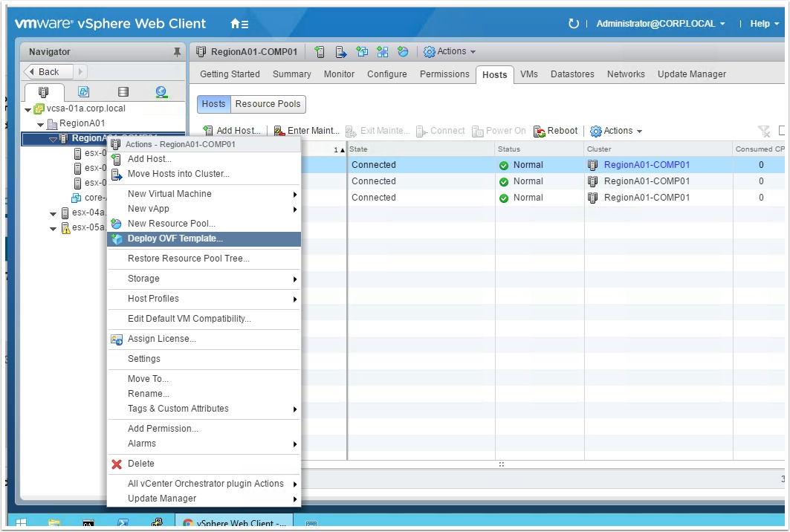The height and width of the screenshot is (532, 790).
Task: Sort hosts by the Status column header
Action: coord(540,149)
